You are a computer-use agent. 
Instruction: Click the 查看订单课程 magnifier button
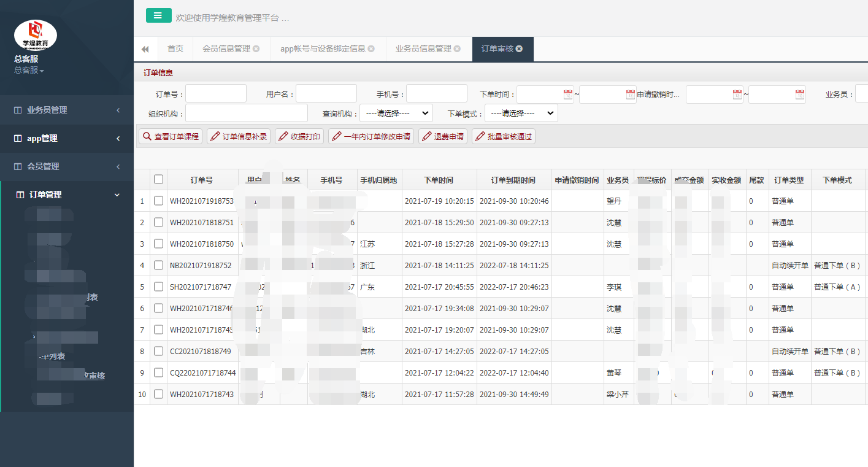[171, 136]
